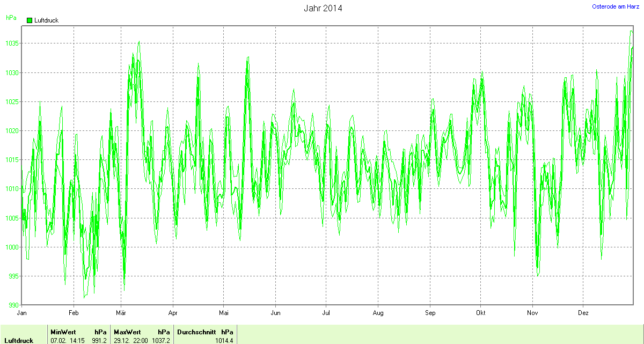This screenshot has width=644, height=344.
Task: Select the Mär month marker
Action: coord(121,312)
